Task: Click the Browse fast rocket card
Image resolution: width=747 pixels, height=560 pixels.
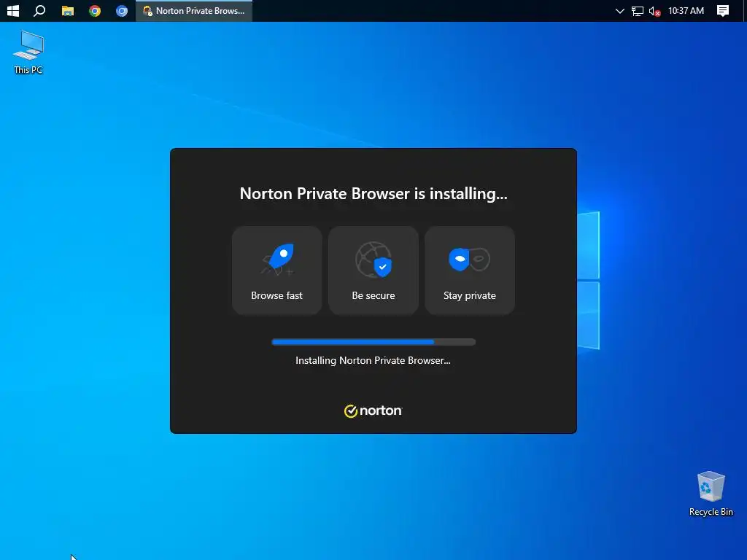Action: coord(276,271)
